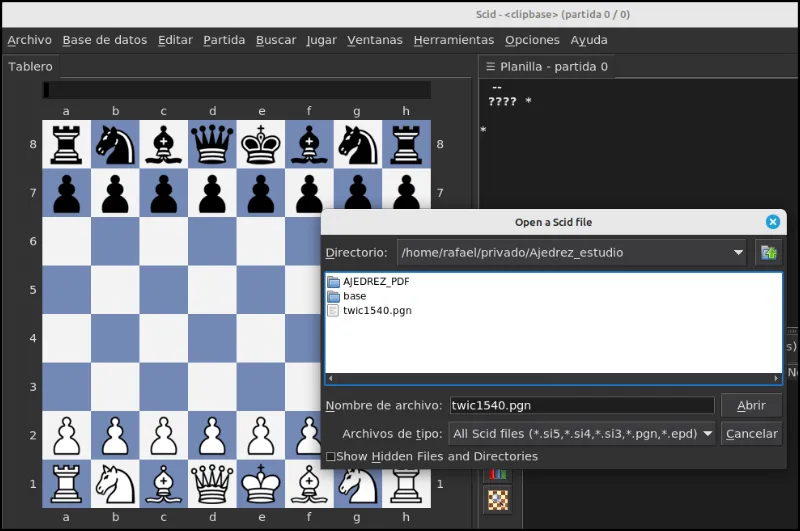Open the Ayuda menu
Viewport: 800px width, 531px height.
[589, 40]
